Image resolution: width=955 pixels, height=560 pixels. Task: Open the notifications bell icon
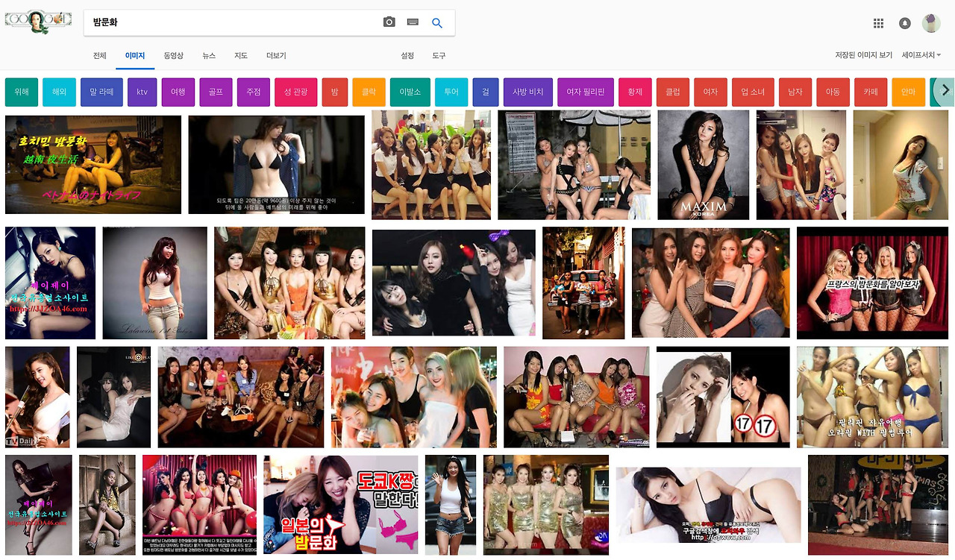coord(905,23)
